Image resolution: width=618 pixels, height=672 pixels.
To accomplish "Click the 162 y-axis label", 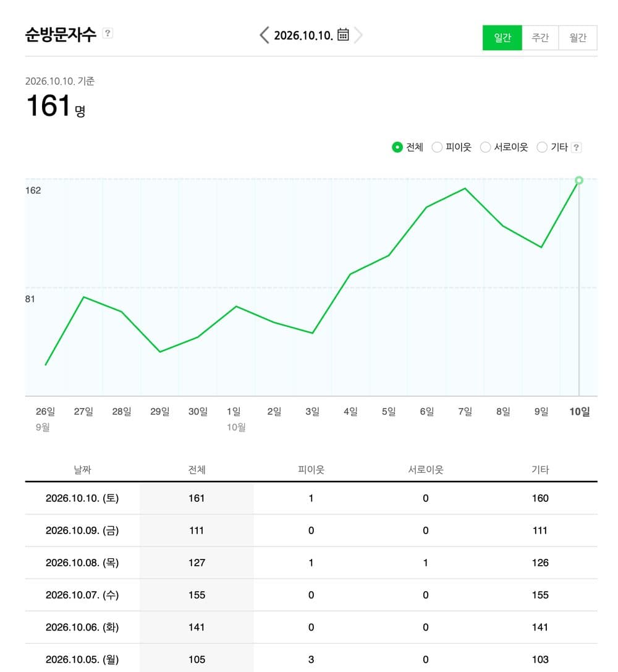I will click(x=33, y=190).
